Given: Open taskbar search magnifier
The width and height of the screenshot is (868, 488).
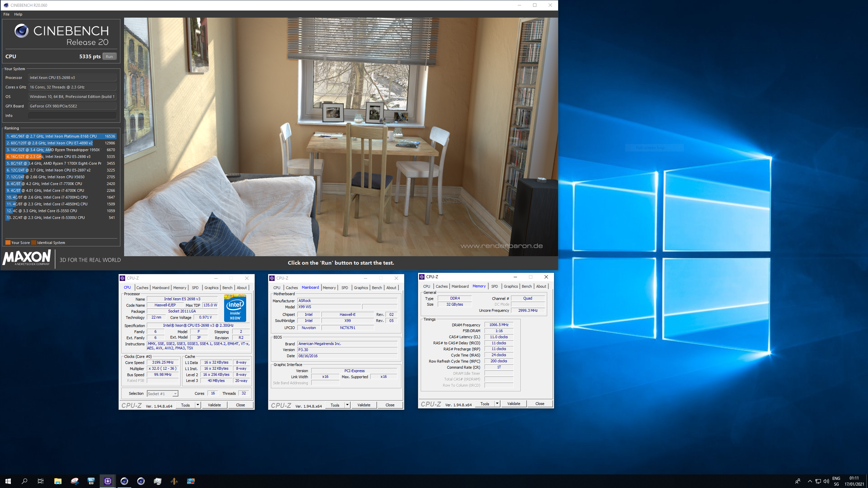Looking at the screenshot, I should [24, 481].
